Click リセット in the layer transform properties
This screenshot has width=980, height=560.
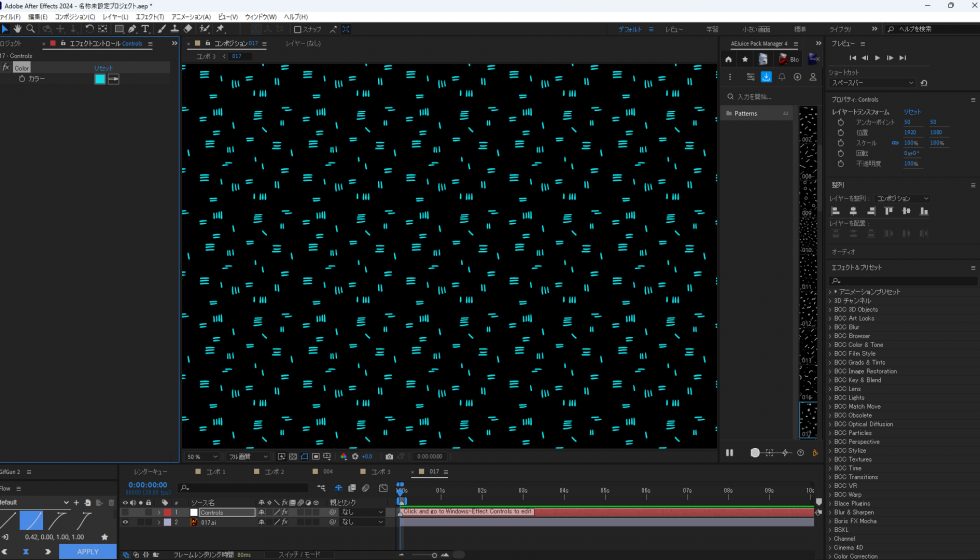[x=912, y=112]
